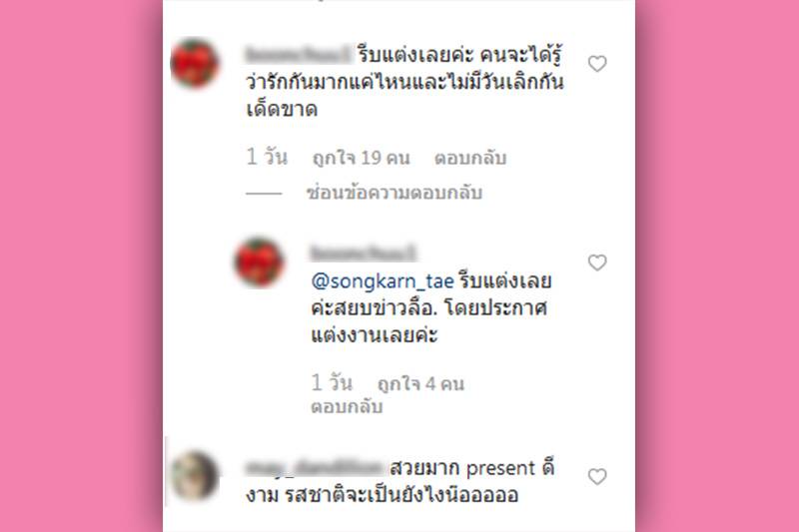Open the @songkarn_tae mention link
Screen dimensions: 799x532
383,281
